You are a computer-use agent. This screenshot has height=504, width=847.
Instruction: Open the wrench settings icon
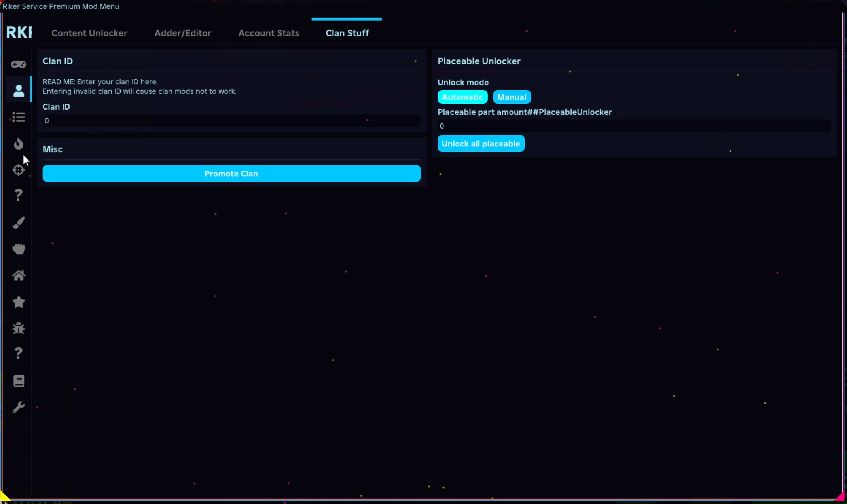(x=19, y=407)
